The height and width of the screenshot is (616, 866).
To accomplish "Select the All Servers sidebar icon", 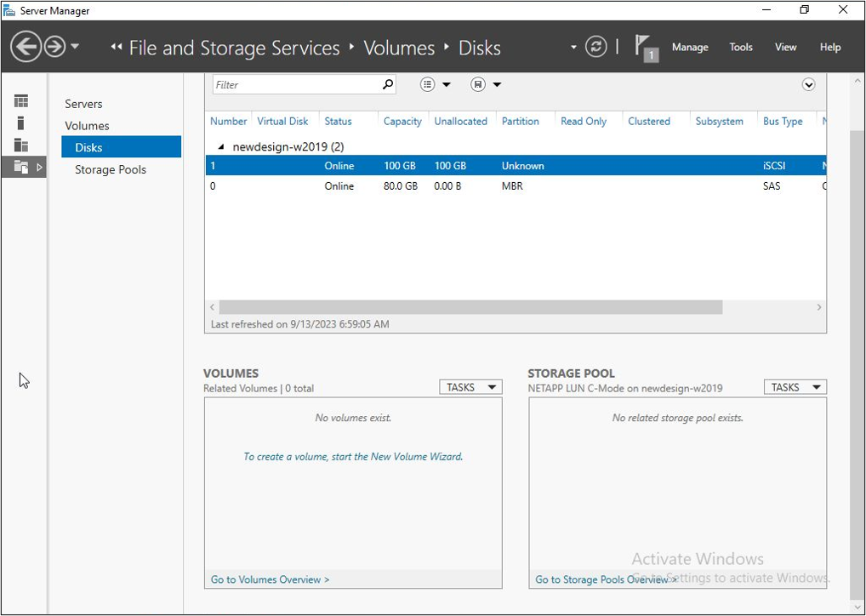I will [x=21, y=145].
